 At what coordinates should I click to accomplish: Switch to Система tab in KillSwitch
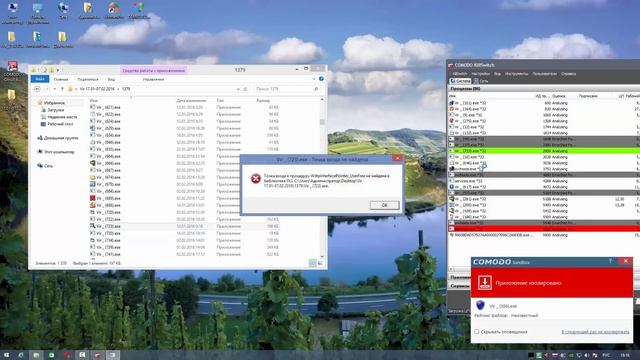coord(460,81)
